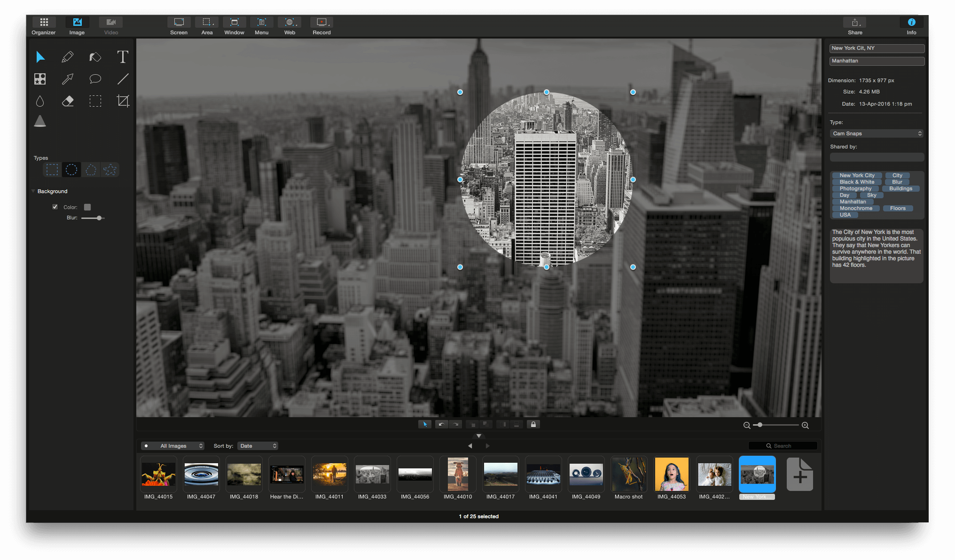Select the Pencil drawing tool

point(68,57)
